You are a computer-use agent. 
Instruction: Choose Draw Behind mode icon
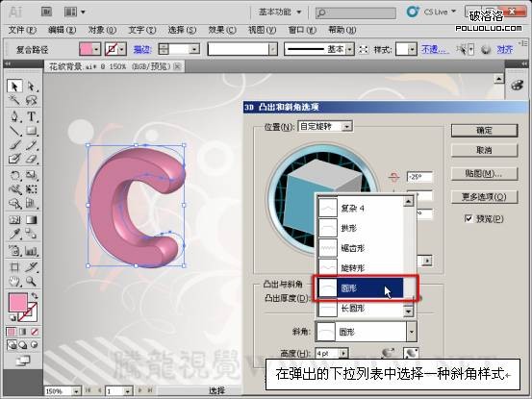tap(23, 345)
